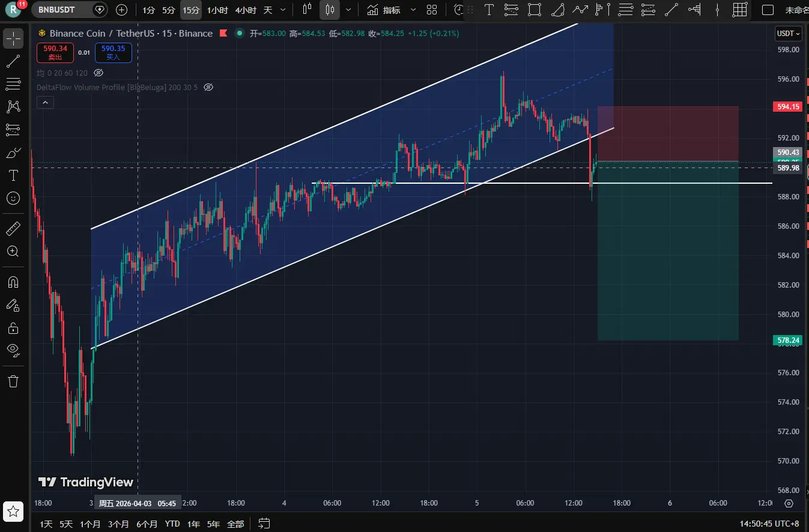
Task: Toggle stay in drawing mode
Action: click(x=13, y=305)
